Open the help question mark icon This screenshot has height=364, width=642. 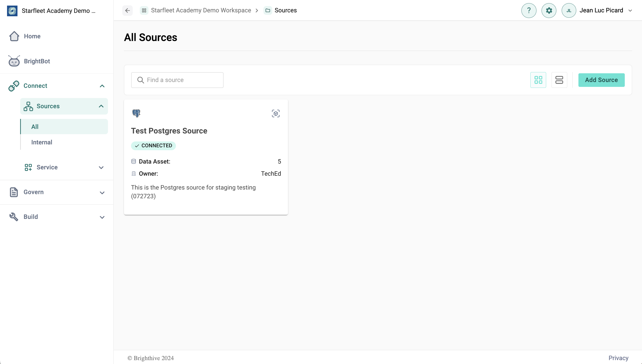(x=528, y=10)
